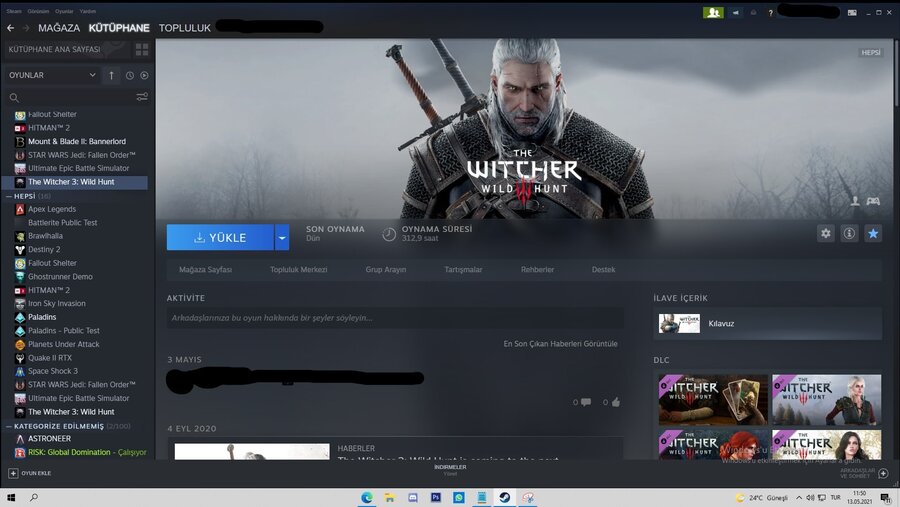Collapse the HEPSİ games section
The image size is (900, 507).
9,196
